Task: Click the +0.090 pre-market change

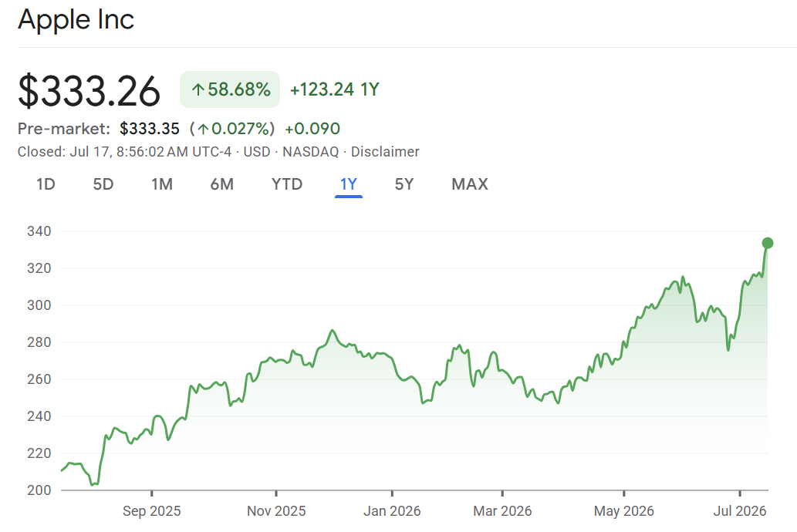Action: tap(312, 129)
